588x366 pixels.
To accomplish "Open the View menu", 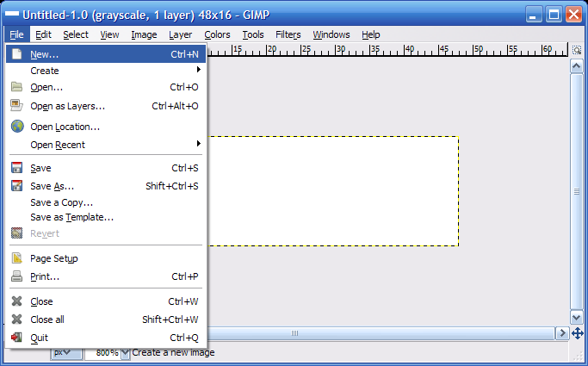I will tap(109, 34).
